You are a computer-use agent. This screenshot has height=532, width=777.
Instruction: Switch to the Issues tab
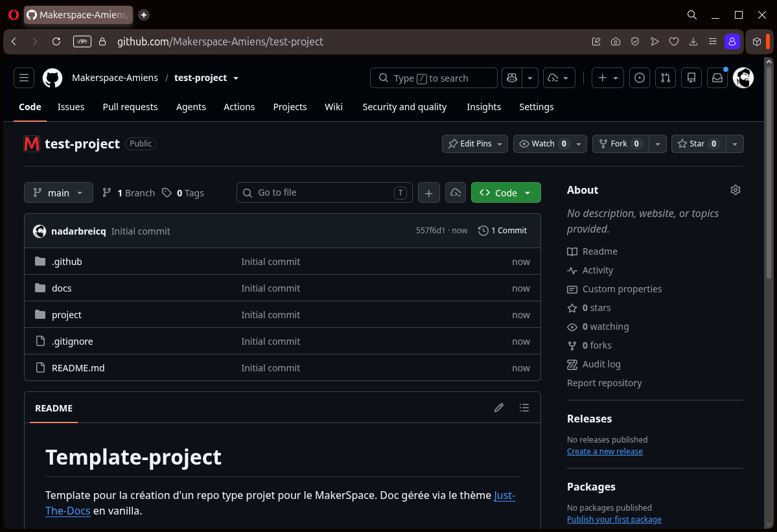click(71, 107)
